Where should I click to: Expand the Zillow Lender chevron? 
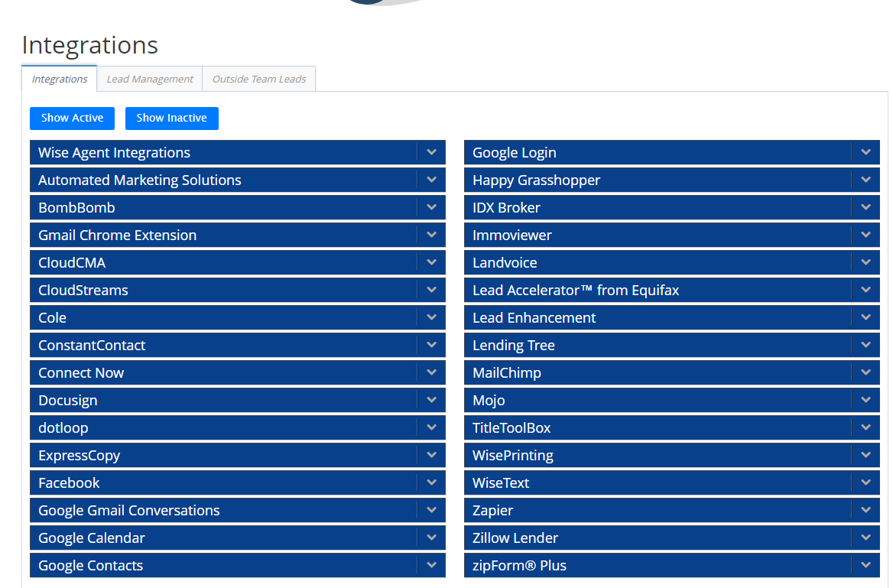click(866, 538)
